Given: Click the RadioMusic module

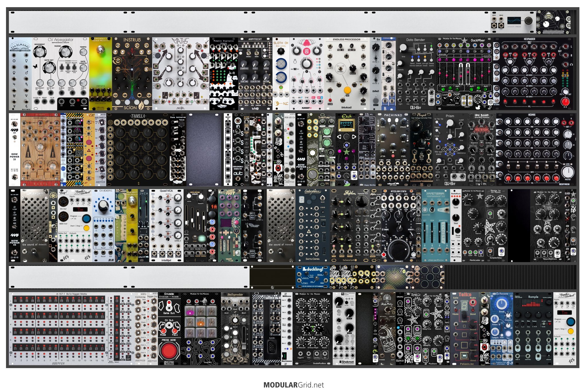Looking at the screenshot, I should (x=456, y=225).
